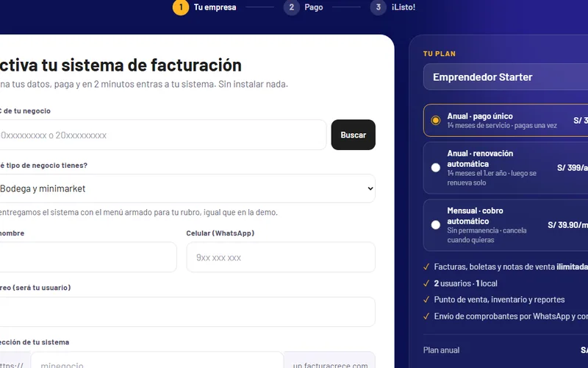588x368 pixels.
Task: Click the checkmark beside Punto de venta
Action: 426,300
